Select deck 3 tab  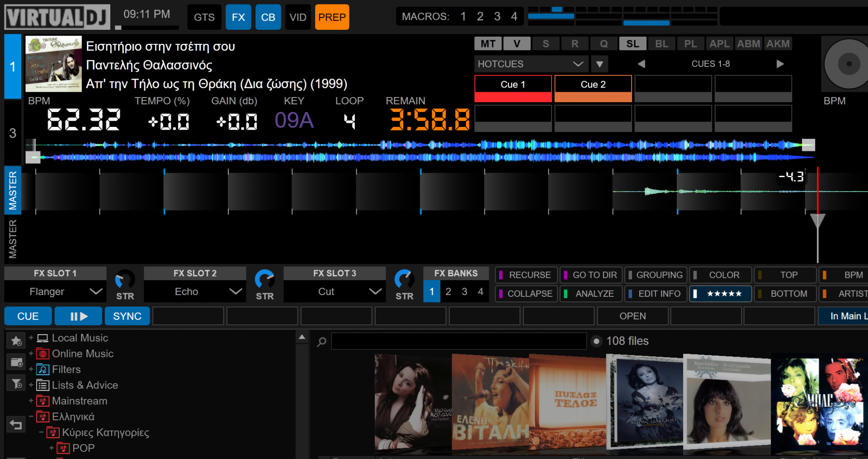(x=13, y=133)
